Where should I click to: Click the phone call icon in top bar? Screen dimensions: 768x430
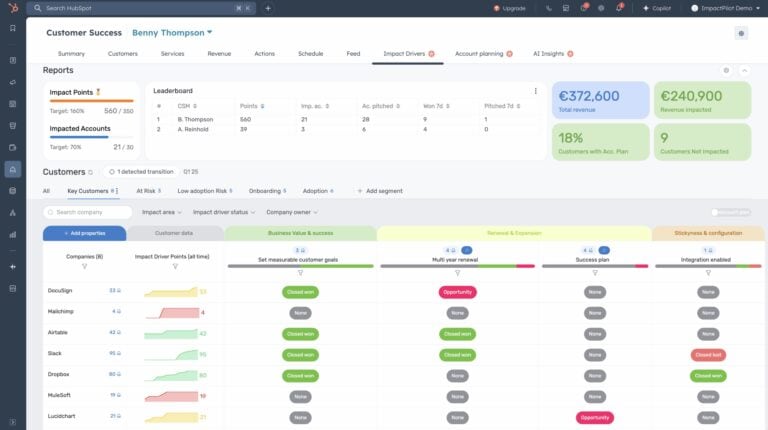click(549, 8)
